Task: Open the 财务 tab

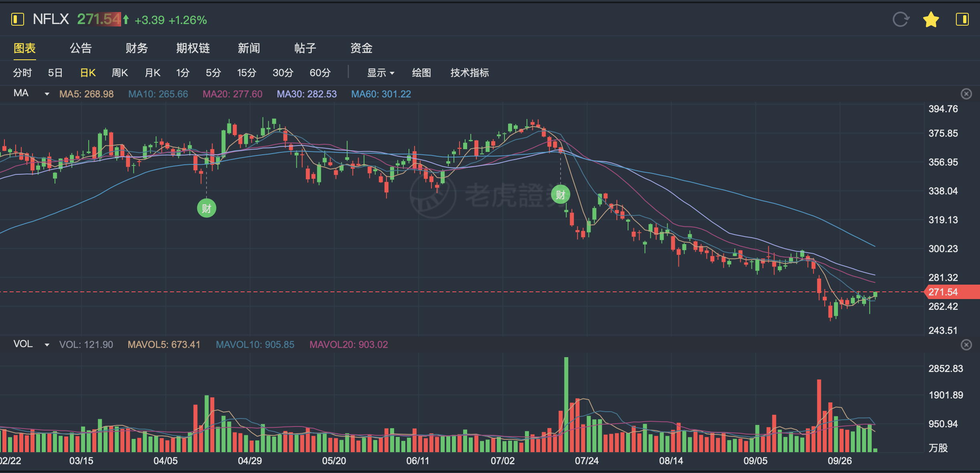Action: tap(137, 48)
